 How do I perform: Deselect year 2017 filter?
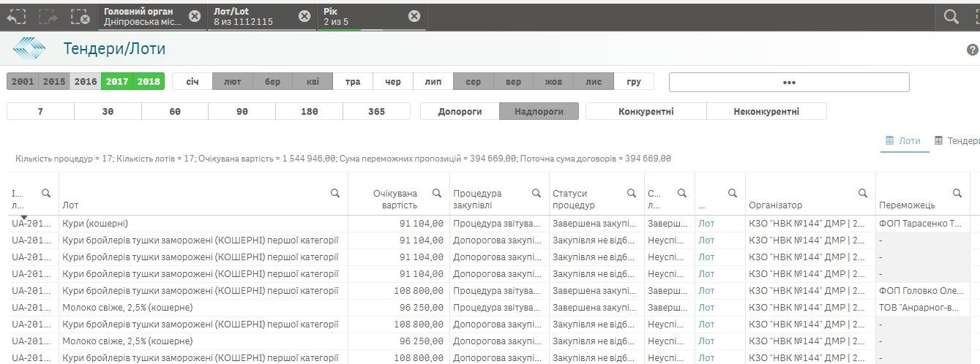coord(117,82)
